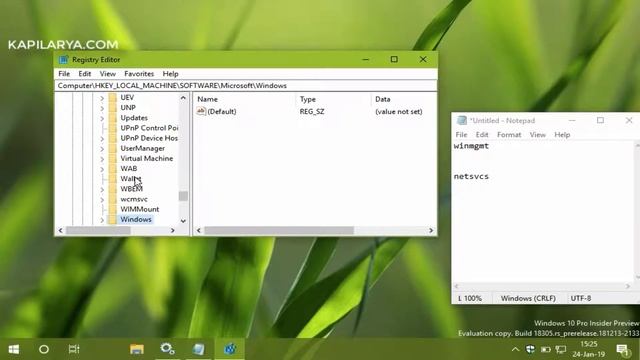640x360 pixels.
Task: Click Windows (CRLF) in Notepad status bar
Action: coord(528,298)
